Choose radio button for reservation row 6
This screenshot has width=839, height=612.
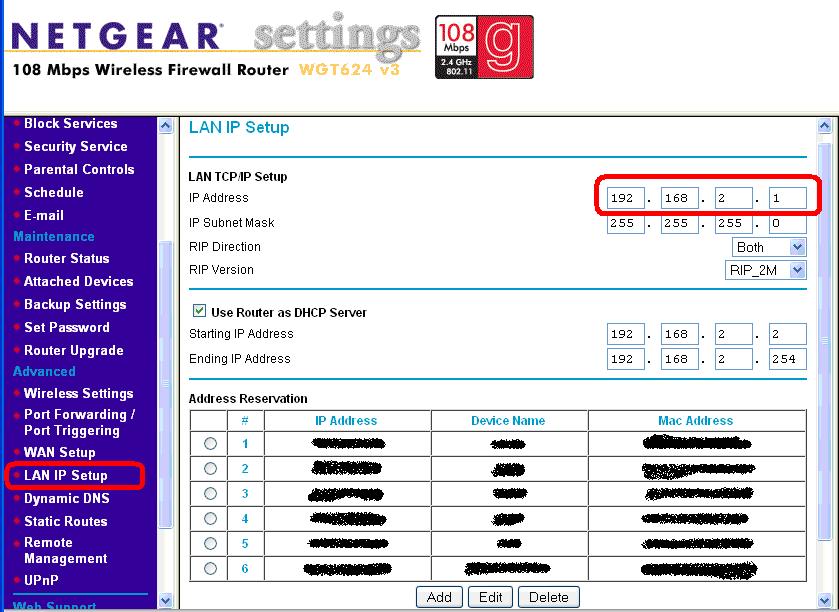click(x=210, y=568)
